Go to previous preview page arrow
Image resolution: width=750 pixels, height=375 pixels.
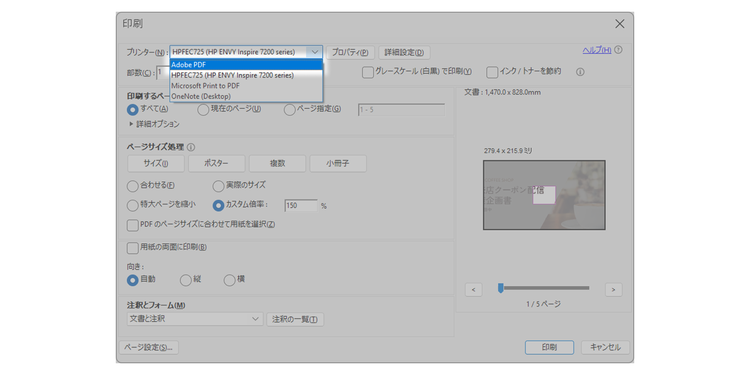(x=474, y=289)
